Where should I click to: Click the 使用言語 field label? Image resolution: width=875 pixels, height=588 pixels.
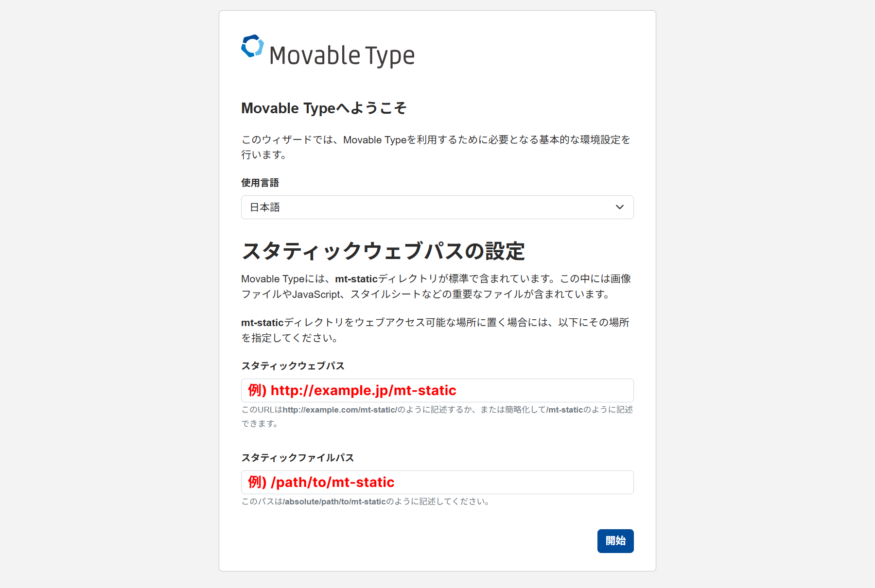pos(260,183)
